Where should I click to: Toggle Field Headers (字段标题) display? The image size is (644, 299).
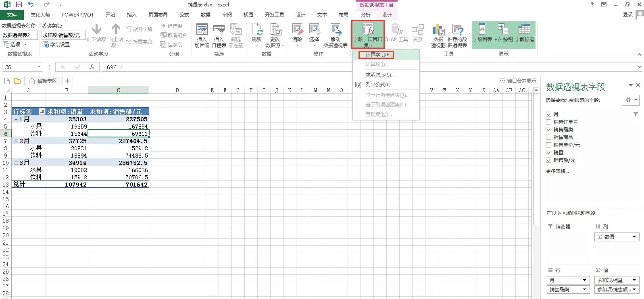pyautogui.click(x=525, y=33)
